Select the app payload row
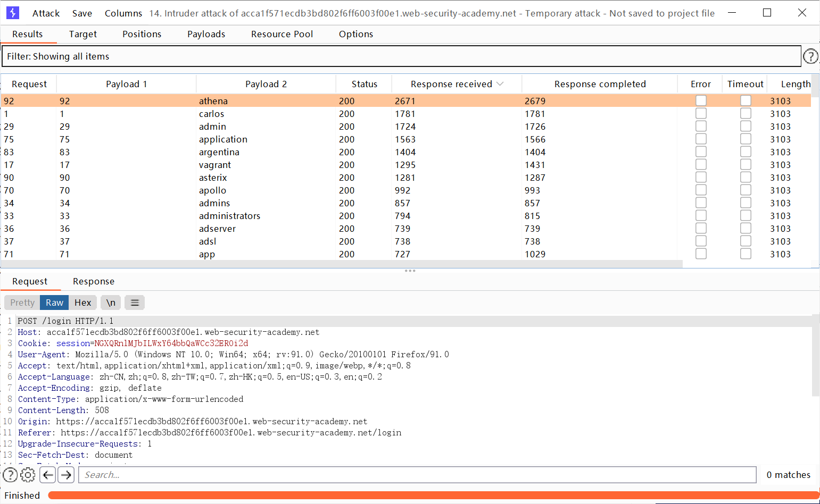Image resolution: width=820 pixels, height=504 pixels. 405,254
